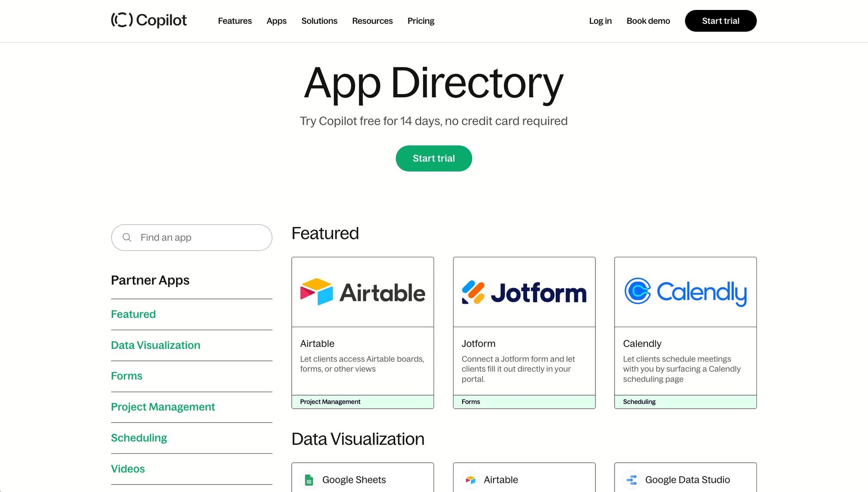The width and height of the screenshot is (868, 492).
Task: Click the Forms tag on Jotform card
Action: point(470,402)
